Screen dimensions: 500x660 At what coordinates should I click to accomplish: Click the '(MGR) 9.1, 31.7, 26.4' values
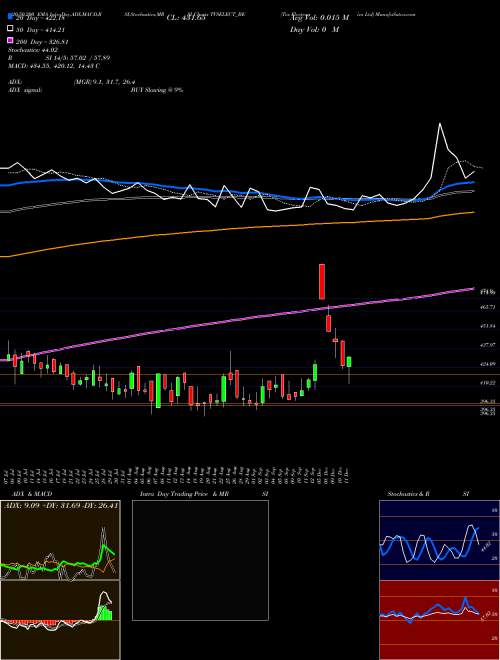(104, 82)
